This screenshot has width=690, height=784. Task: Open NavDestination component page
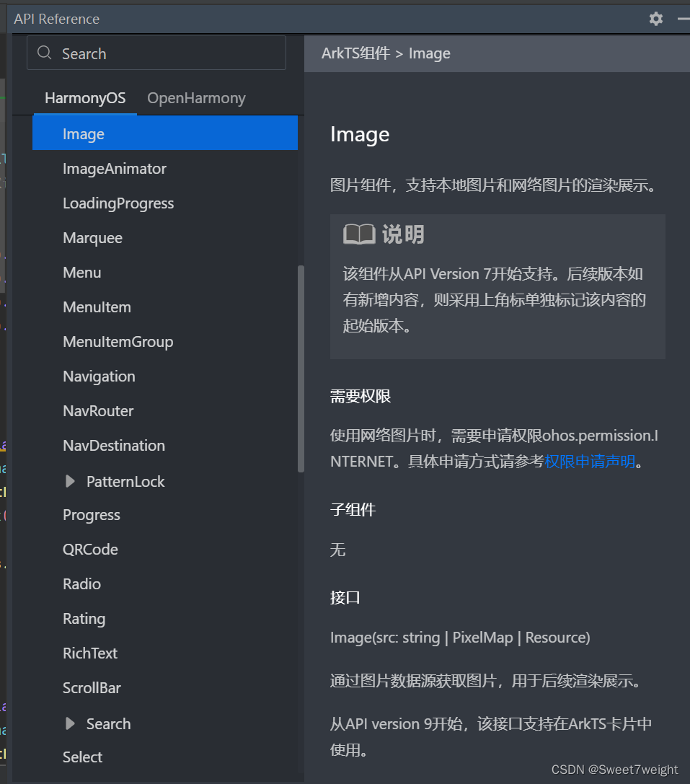(114, 446)
